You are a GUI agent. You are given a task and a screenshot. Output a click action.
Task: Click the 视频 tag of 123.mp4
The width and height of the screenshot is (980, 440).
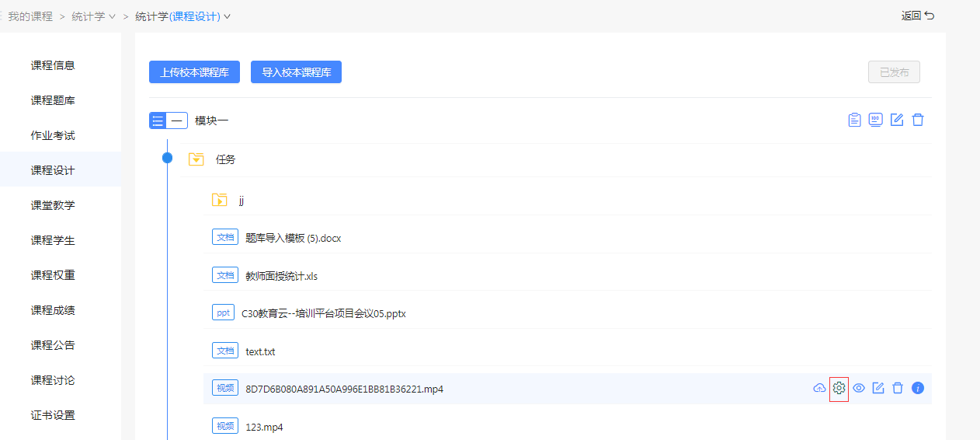coord(225,426)
